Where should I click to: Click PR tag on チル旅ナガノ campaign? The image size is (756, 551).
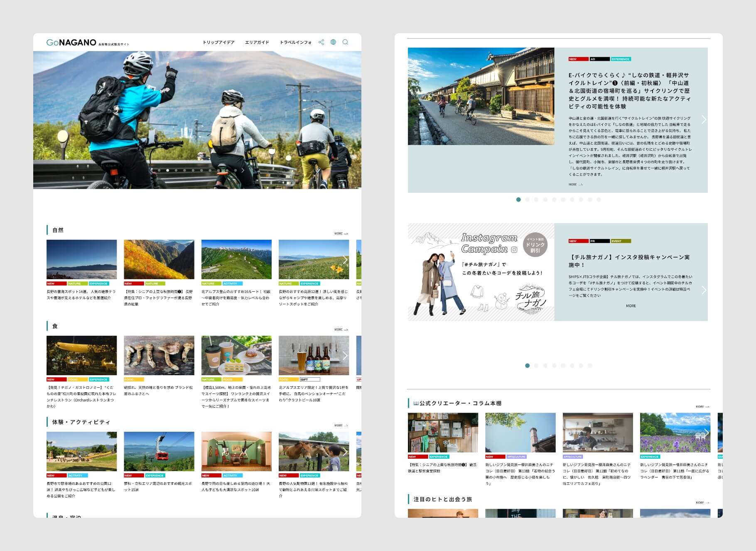tap(600, 241)
